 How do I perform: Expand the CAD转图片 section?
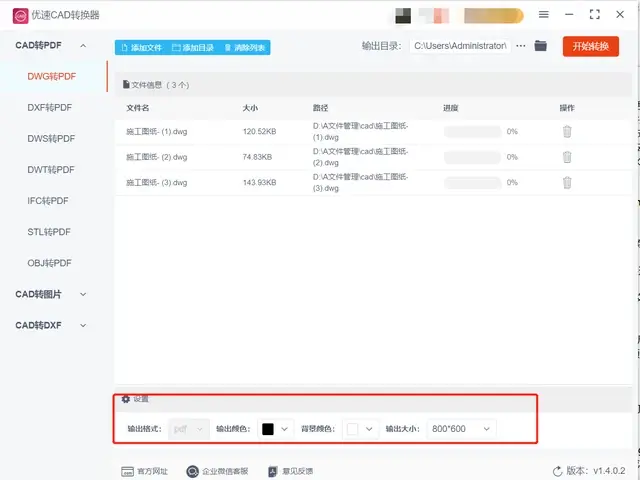click(83, 294)
